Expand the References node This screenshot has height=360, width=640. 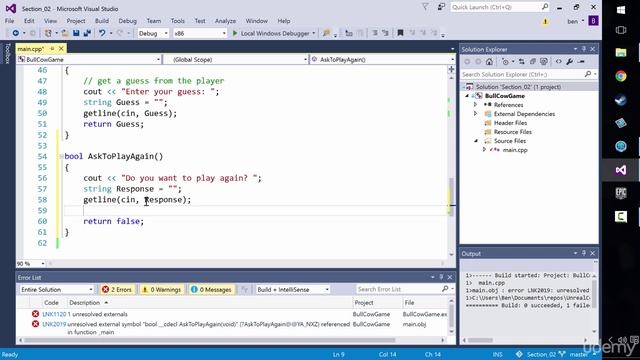pyautogui.click(x=476, y=104)
